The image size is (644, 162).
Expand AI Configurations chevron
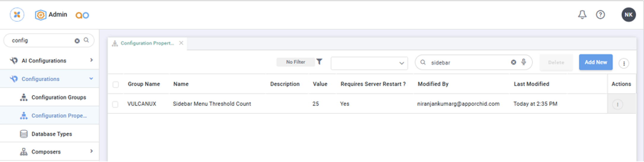91,60
